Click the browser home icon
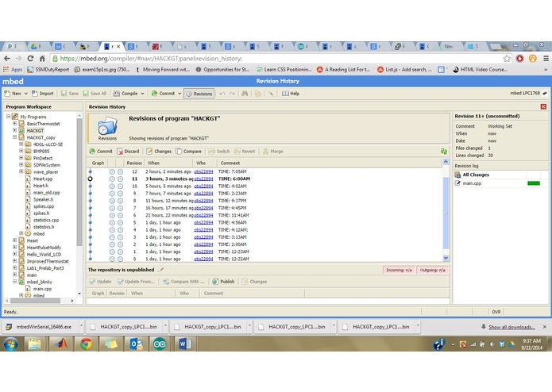Viewport: 552px width, 392px height. coord(42,59)
